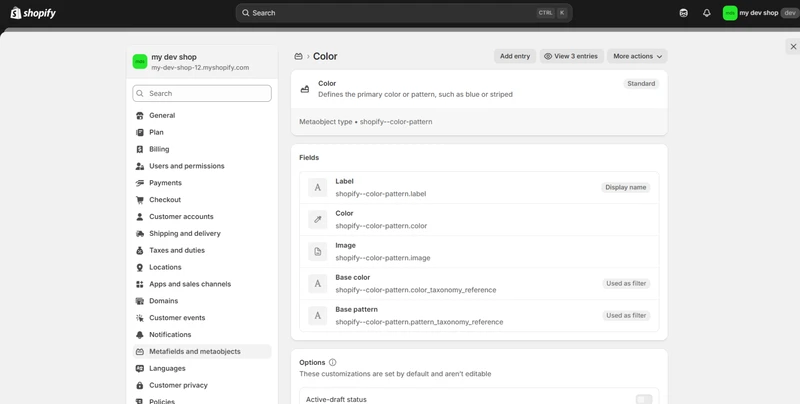Click the Label field row
This screenshot has height=404, width=800.
pyautogui.click(x=479, y=188)
